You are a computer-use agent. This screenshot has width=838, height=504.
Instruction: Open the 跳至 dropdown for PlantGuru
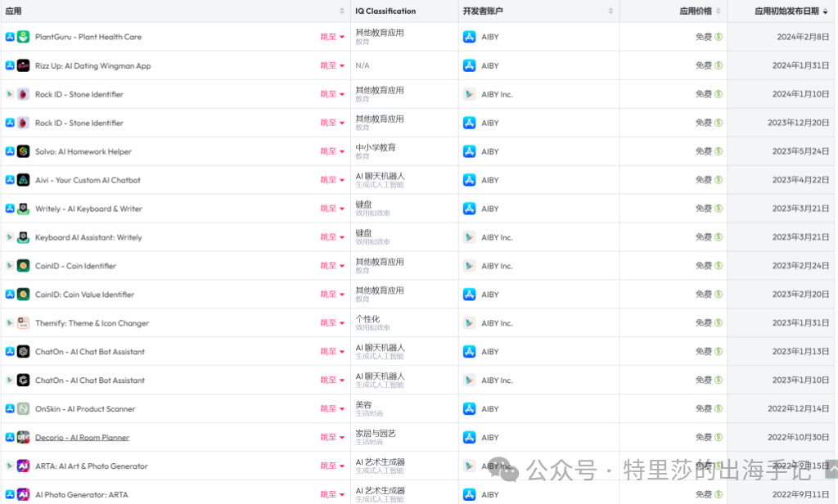pos(332,37)
